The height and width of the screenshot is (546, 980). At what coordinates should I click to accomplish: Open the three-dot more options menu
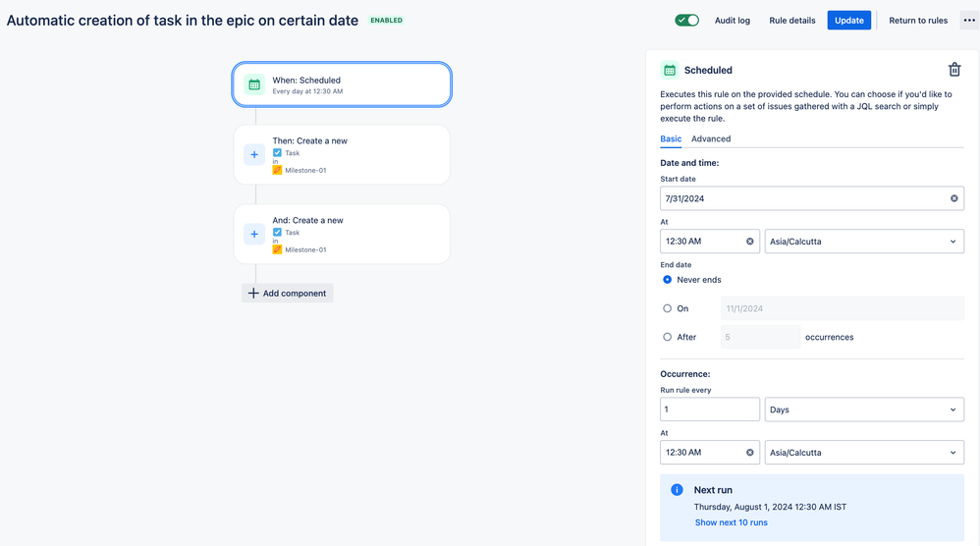coord(969,20)
